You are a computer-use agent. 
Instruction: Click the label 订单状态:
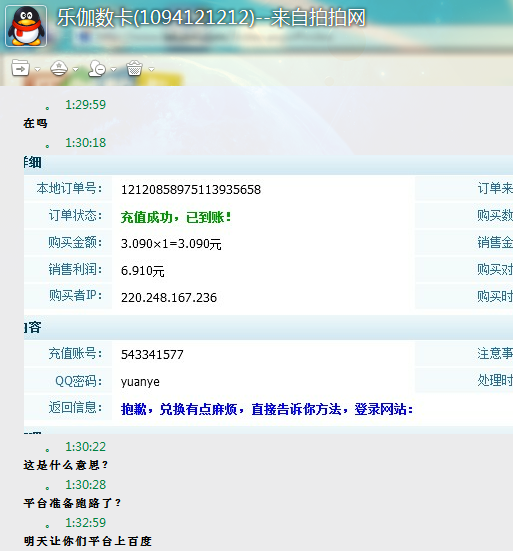[x=75, y=215]
